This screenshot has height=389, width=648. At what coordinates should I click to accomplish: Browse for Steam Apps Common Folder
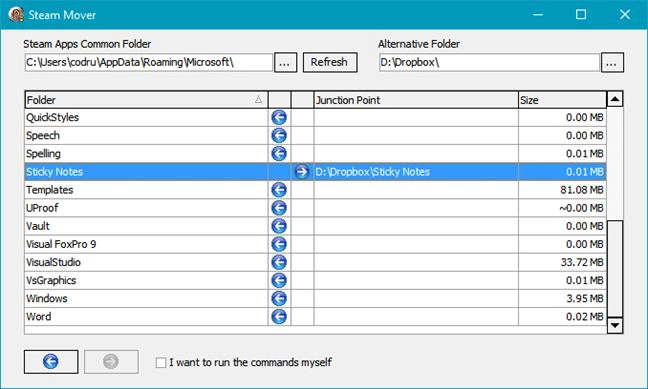tap(285, 63)
